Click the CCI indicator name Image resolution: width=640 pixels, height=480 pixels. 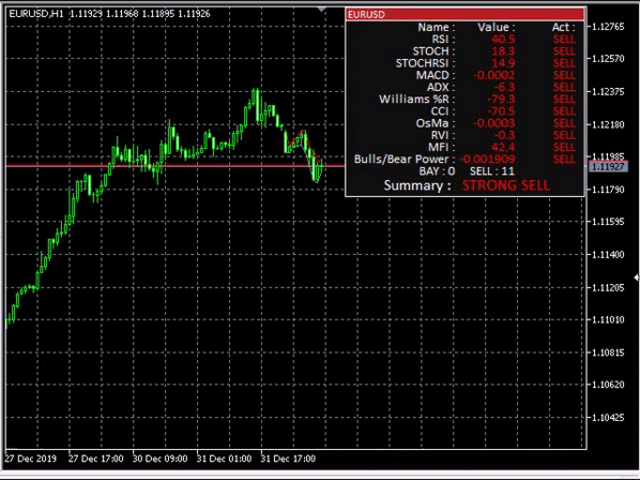[442, 111]
